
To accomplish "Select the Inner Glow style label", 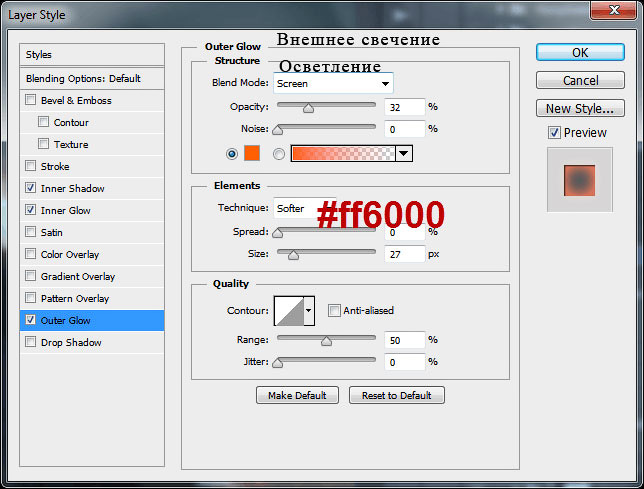I will coord(66,210).
